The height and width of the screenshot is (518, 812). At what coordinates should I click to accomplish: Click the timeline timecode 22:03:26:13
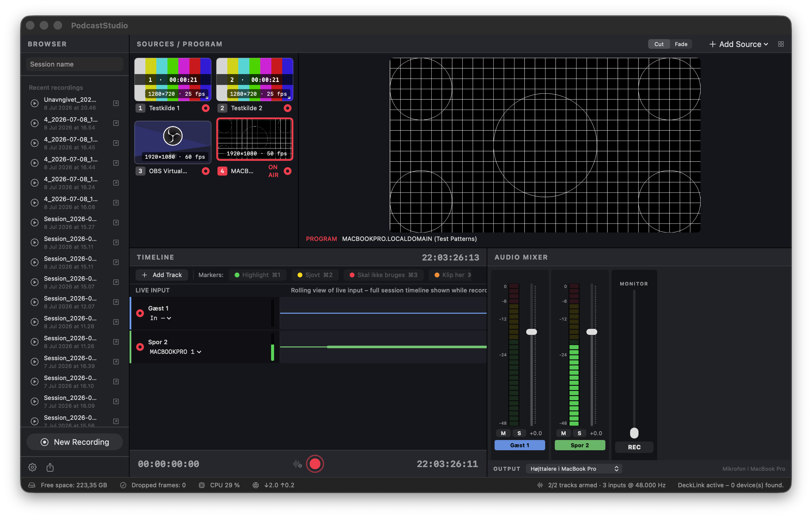(x=450, y=258)
